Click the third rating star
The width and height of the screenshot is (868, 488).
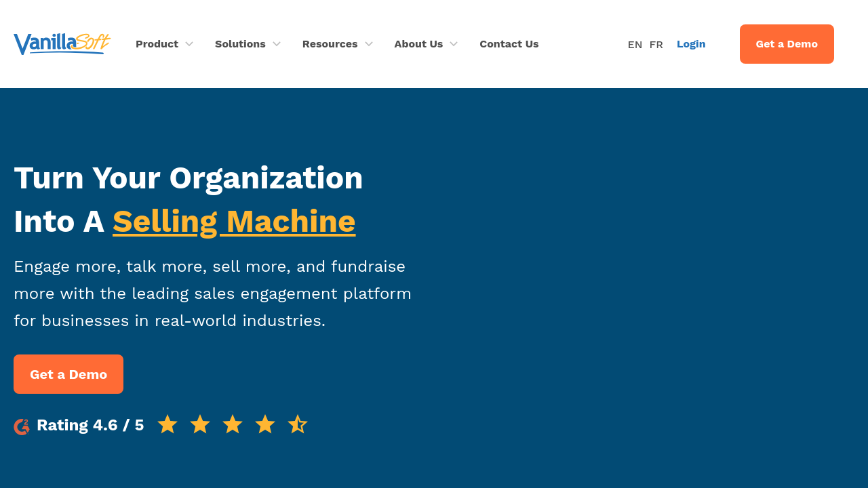point(233,424)
